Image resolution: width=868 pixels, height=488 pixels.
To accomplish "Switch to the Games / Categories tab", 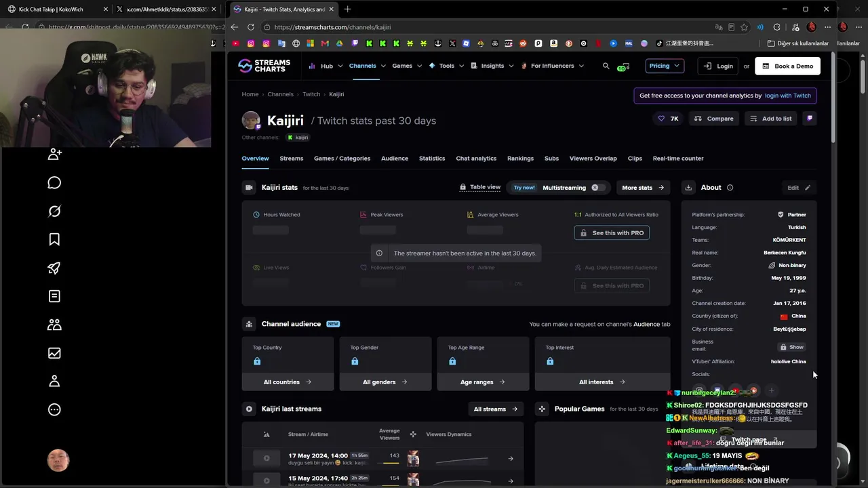I will click(342, 159).
